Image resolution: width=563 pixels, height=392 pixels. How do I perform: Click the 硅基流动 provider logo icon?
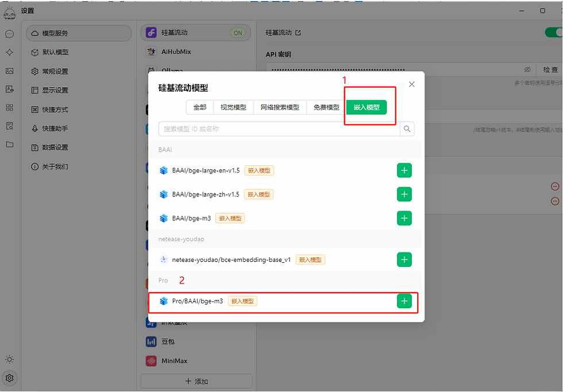pos(151,33)
